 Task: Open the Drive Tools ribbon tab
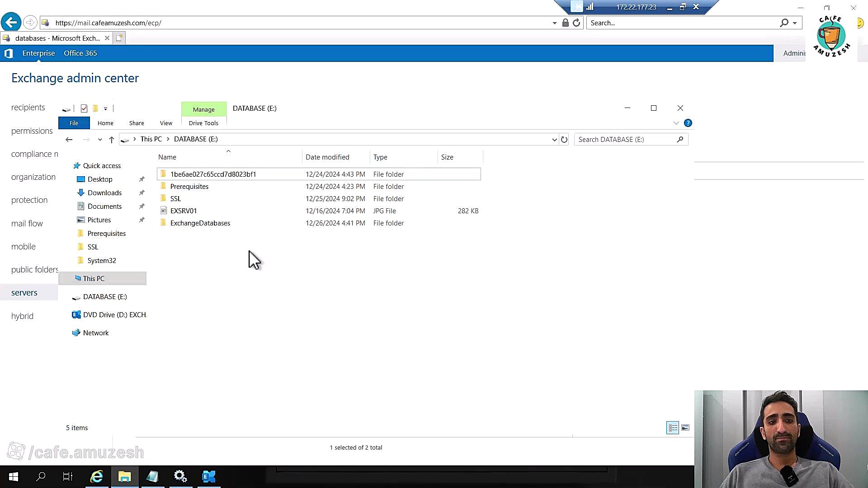click(x=203, y=123)
